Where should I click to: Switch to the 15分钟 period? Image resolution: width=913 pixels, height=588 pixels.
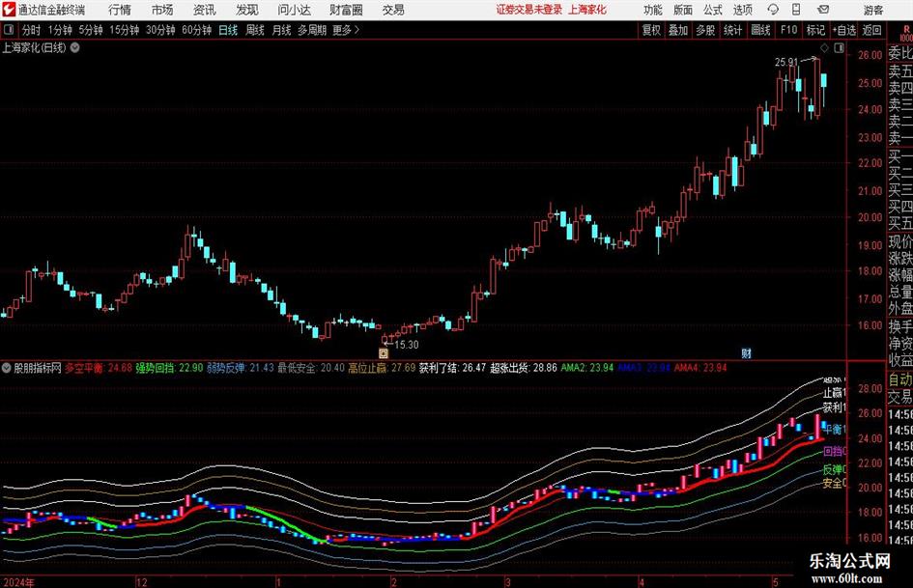pyautogui.click(x=125, y=30)
